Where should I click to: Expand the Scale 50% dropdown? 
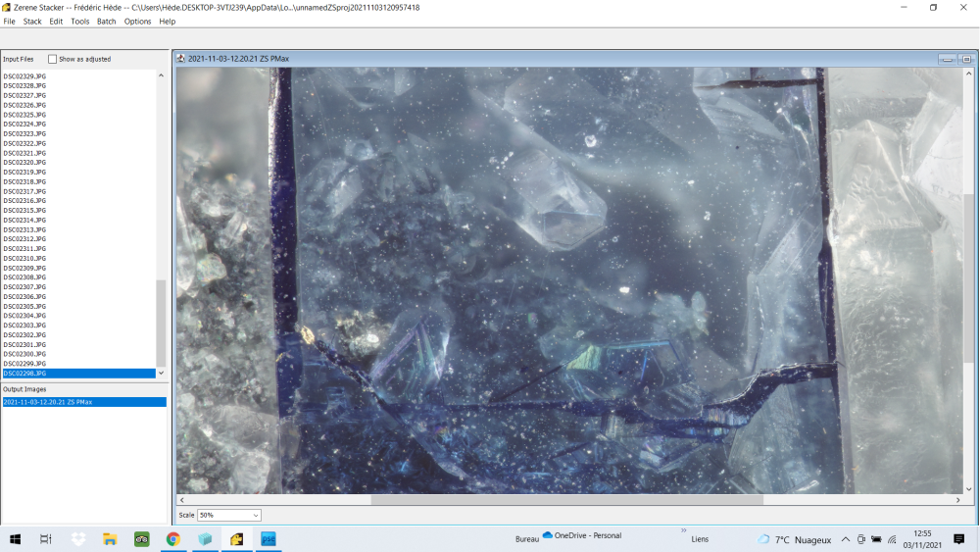point(229,515)
